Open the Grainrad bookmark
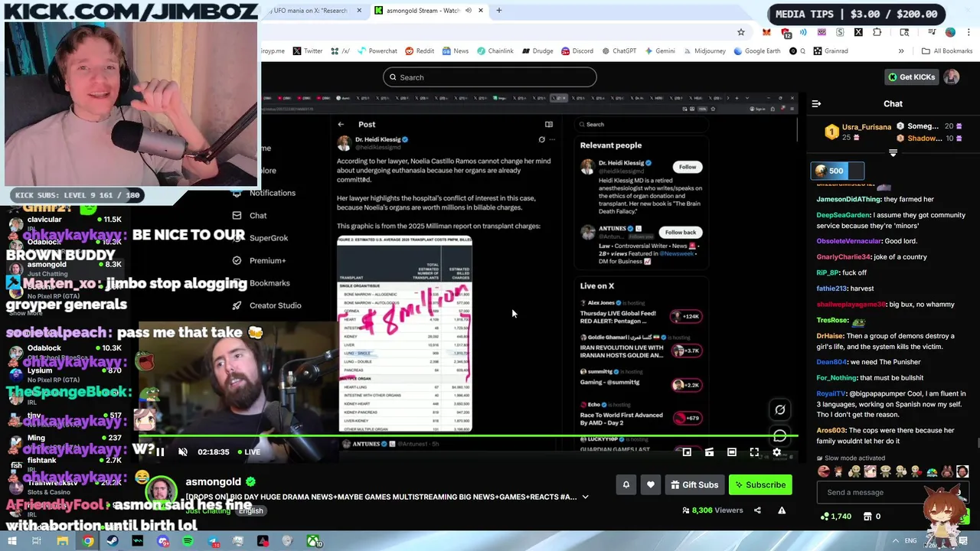This screenshot has height=551, width=980. point(831,51)
